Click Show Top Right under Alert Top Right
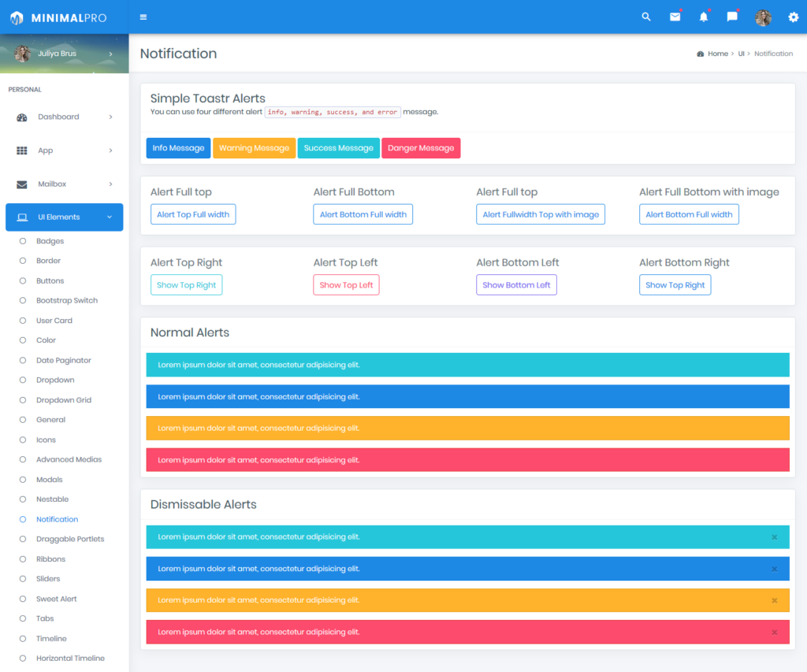807x672 pixels. point(186,285)
